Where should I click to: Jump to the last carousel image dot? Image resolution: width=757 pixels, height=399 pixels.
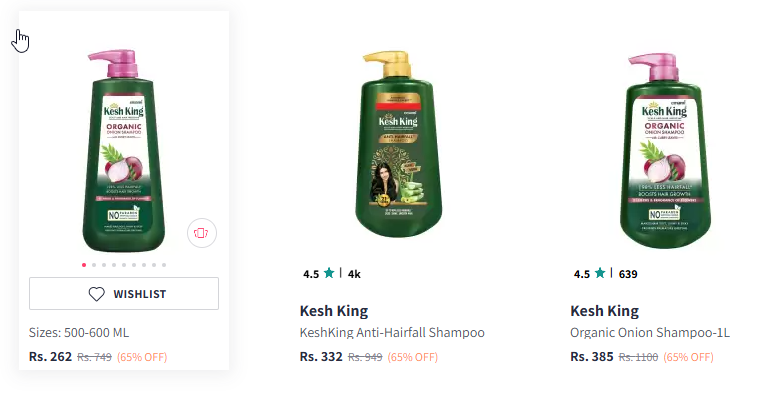click(x=164, y=265)
